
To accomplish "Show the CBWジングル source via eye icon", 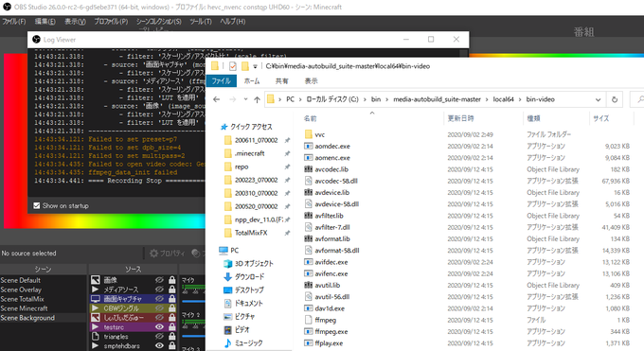I will tap(159, 308).
